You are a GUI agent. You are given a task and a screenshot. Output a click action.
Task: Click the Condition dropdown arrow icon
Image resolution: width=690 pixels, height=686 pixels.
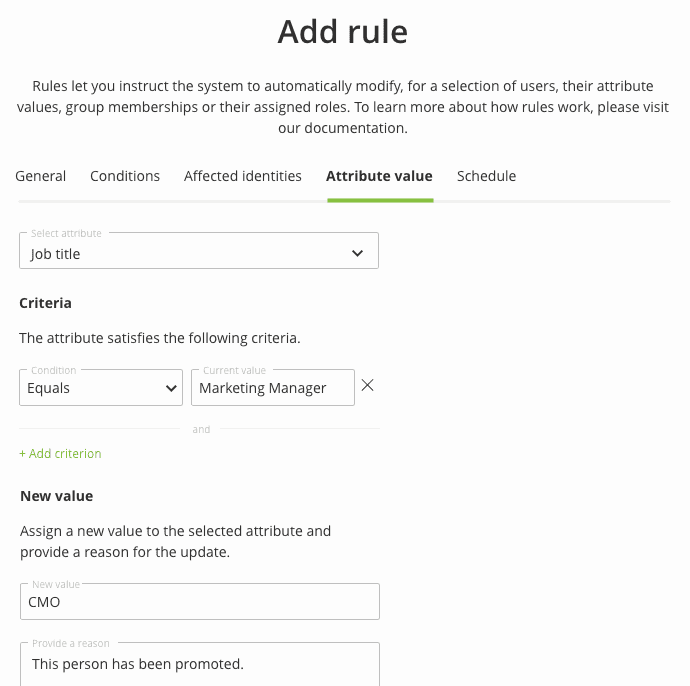click(170, 388)
